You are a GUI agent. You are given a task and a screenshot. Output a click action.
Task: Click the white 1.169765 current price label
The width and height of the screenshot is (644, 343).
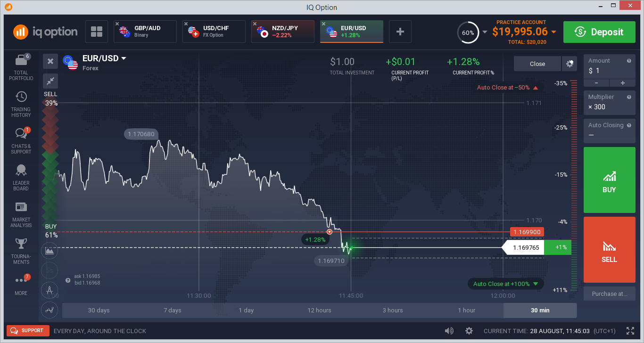click(x=523, y=247)
